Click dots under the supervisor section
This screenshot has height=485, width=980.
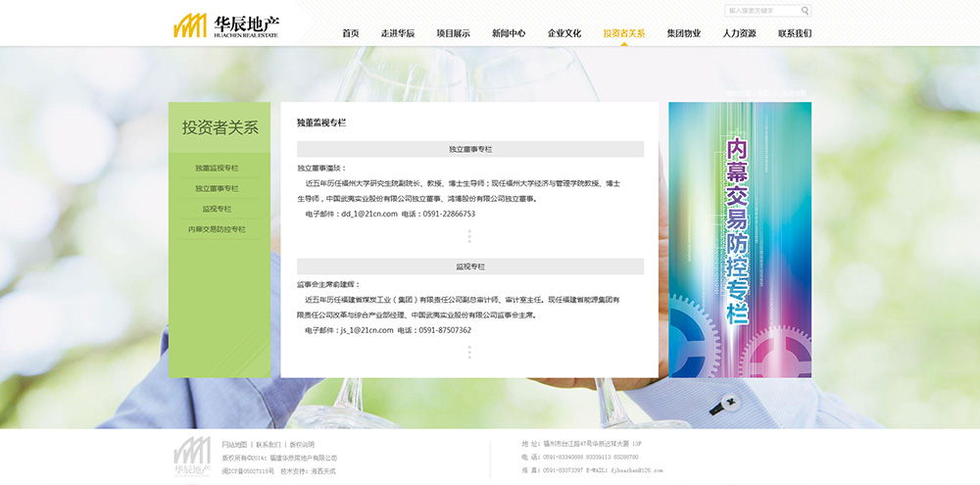click(469, 352)
